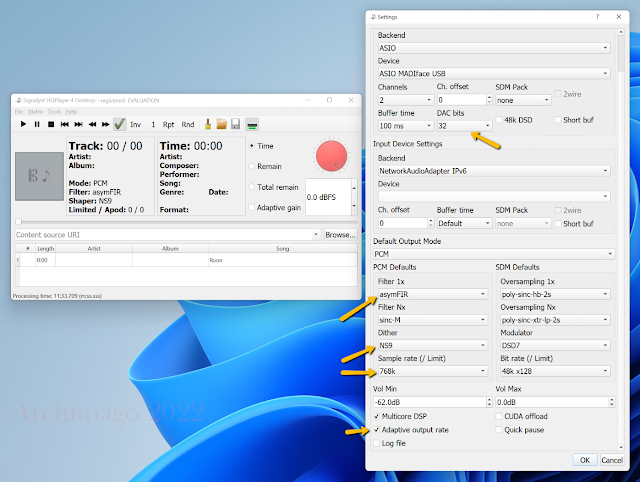Click the rewind button
The image size is (640, 482).
point(92,124)
